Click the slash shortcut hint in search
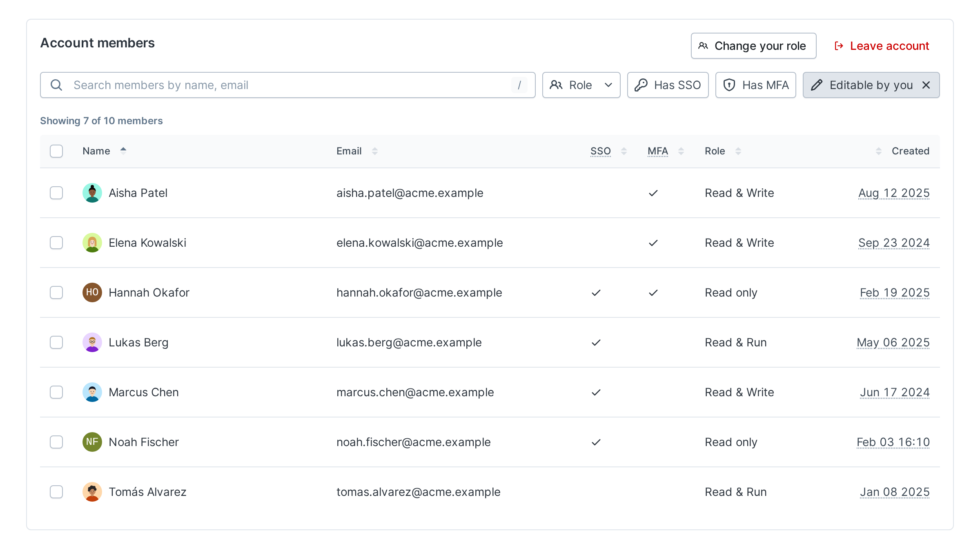The image size is (980, 549). tap(519, 85)
